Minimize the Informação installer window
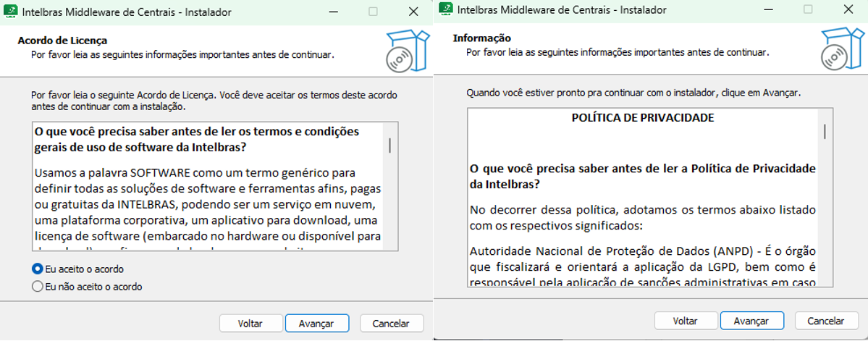The width and height of the screenshot is (868, 341). (x=768, y=9)
